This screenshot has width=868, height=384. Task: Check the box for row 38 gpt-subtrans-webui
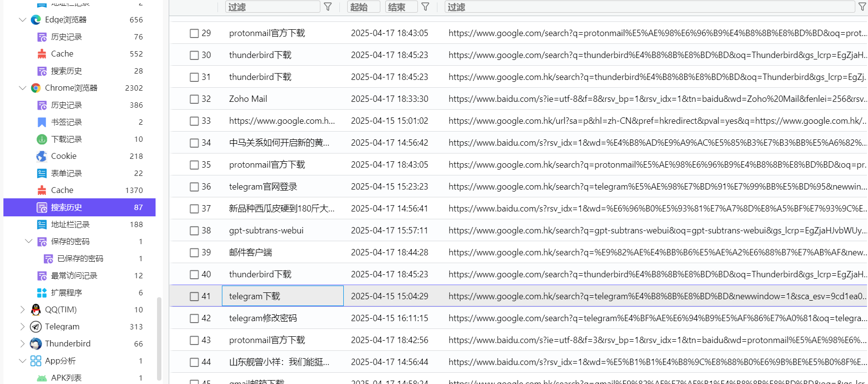click(x=195, y=231)
